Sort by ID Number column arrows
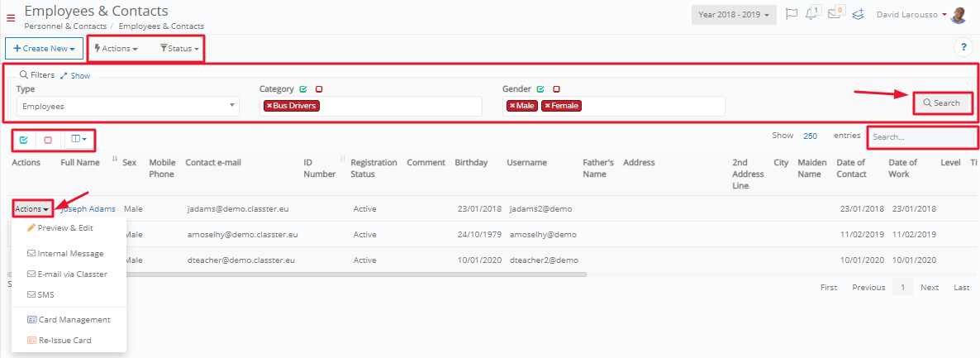The height and width of the screenshot is (358, 980). click(342, 159)
